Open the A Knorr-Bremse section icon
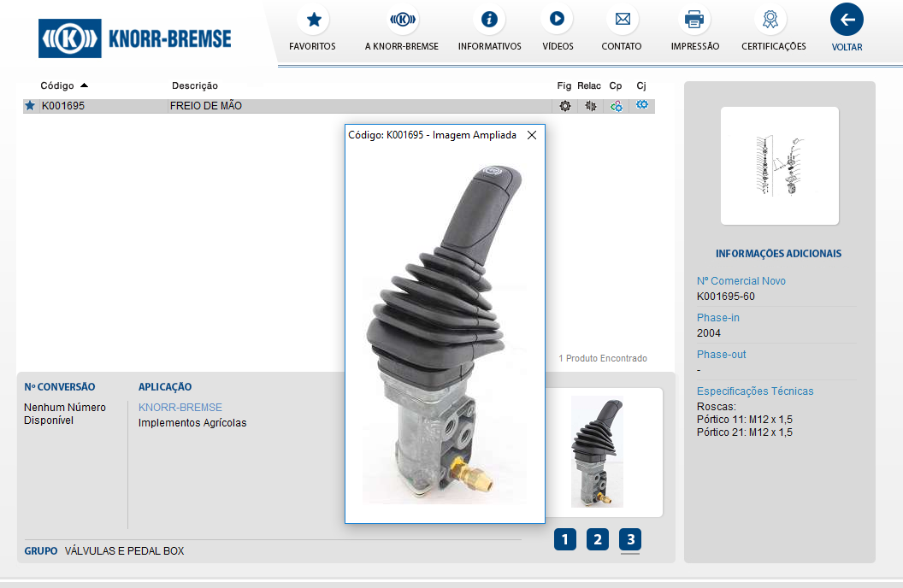The height and width of the screenshot is (588, 903). pyautogui.click(x=402, y=19)
